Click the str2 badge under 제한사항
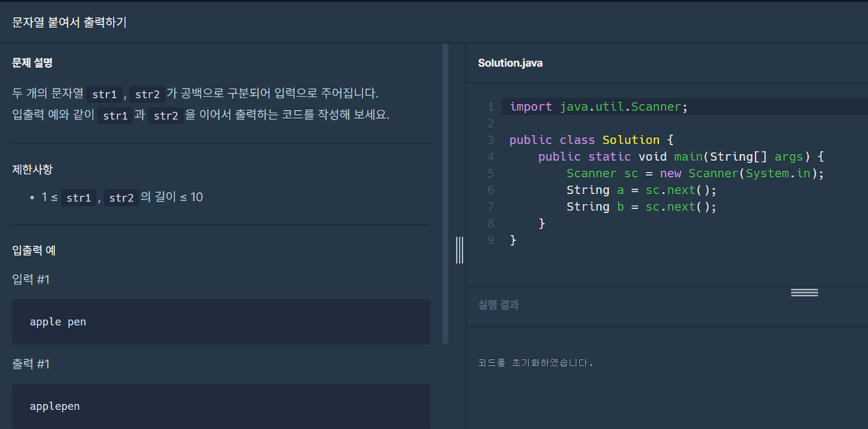Viewport: 868px width, 429px height. [121, 197]
